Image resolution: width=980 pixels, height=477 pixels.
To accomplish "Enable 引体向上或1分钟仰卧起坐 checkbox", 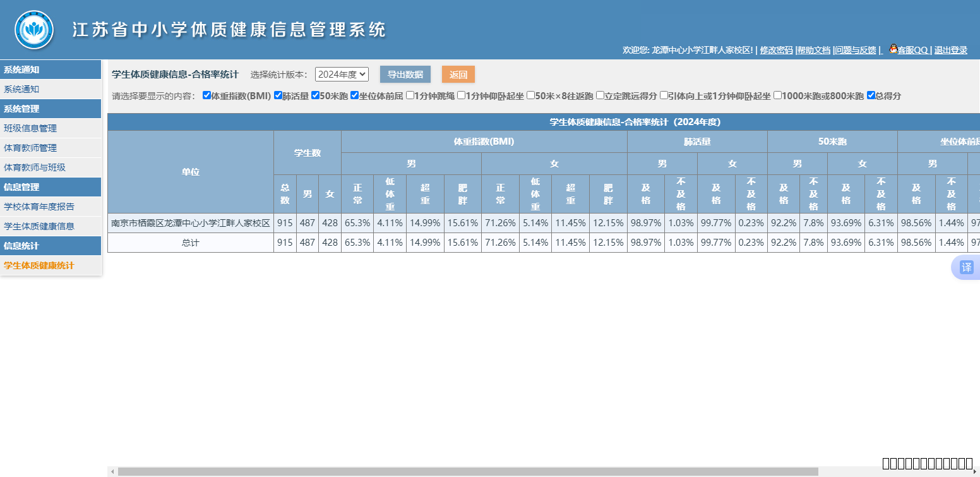I will click(x=664, y=95).
